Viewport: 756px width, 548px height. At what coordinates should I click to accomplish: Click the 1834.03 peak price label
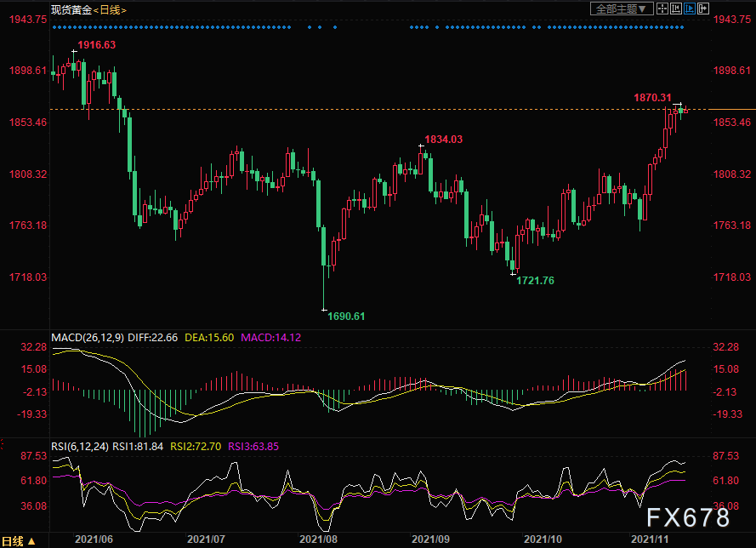click(444, 140)
